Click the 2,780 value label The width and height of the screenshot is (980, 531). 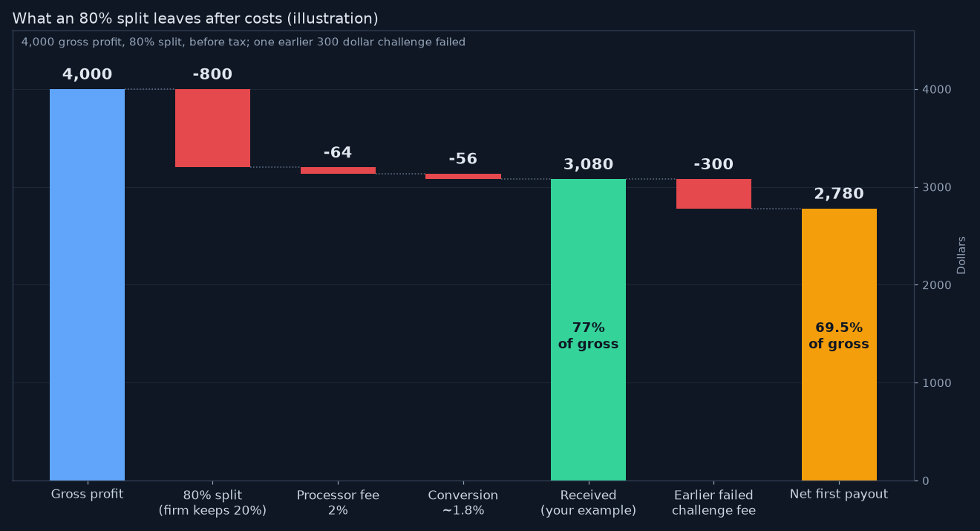pyautogui.click(x=839, y=194)
